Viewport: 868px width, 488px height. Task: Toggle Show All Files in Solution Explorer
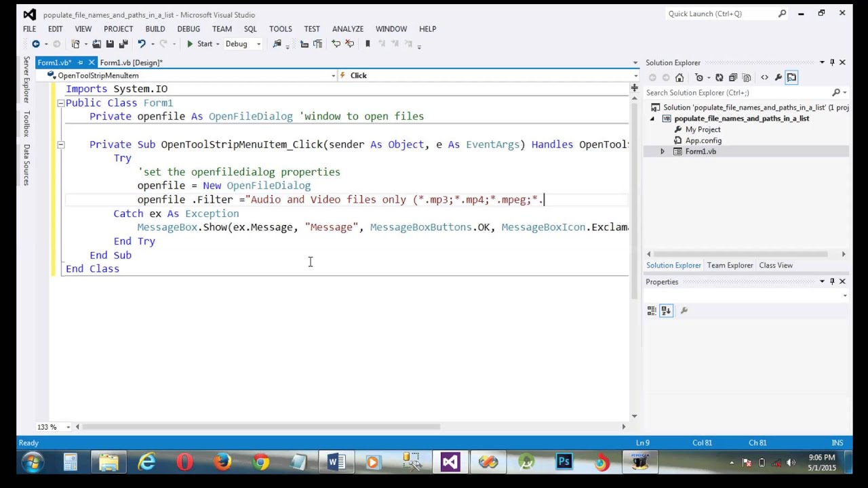(747, 77)
